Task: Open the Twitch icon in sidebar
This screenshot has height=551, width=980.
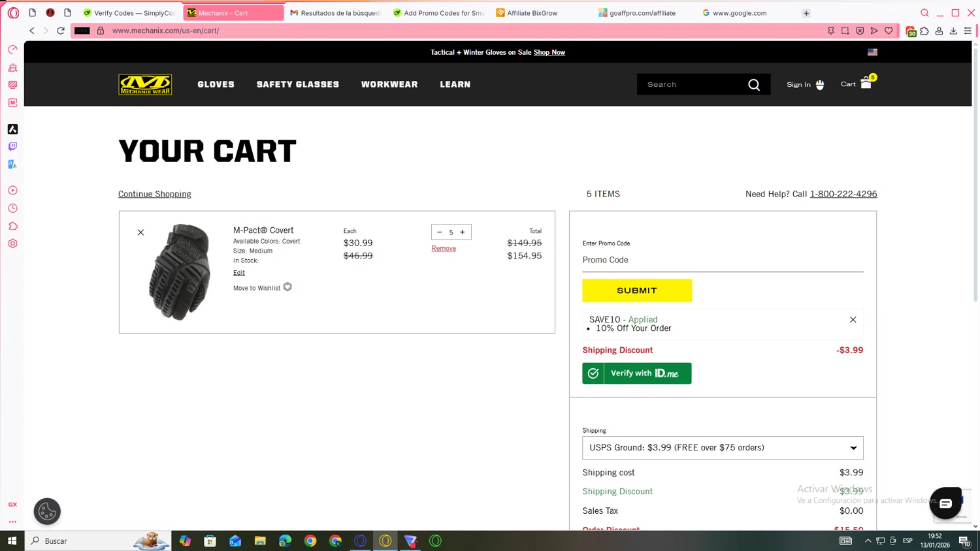Action: tap(12, 147)
